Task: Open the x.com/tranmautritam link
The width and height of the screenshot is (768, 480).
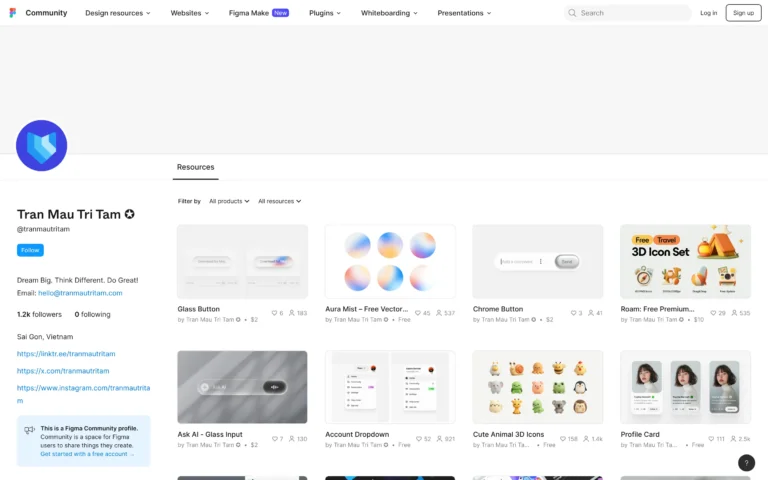Action: click(x=63, y=371)
